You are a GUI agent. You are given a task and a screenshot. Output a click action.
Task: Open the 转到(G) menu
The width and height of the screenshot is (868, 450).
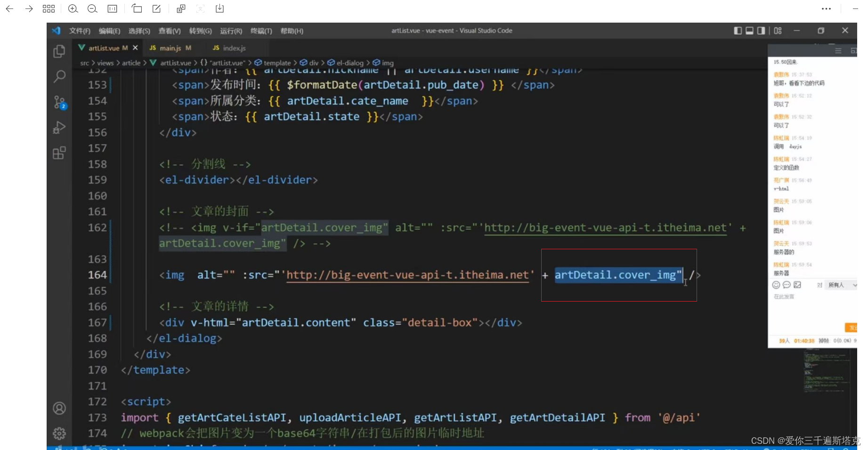pyautogui.click(x=200, y=31)
